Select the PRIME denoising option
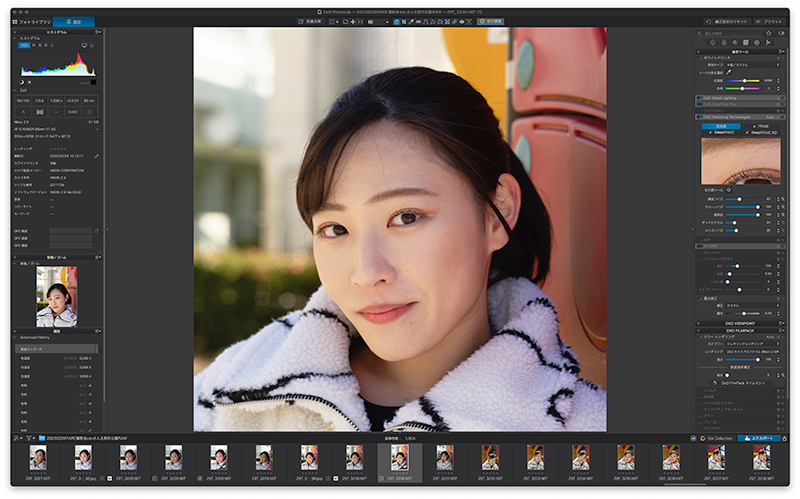 coord(761,127)
